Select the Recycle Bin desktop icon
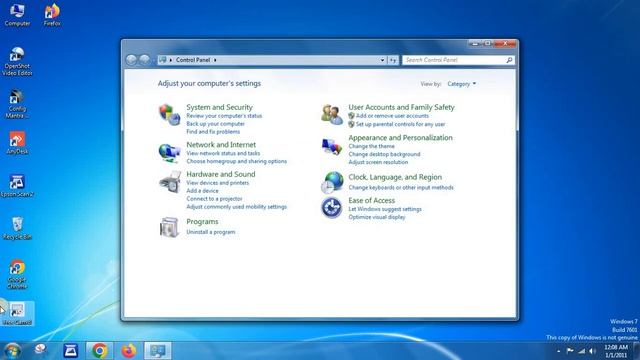640x360 pixels. (x=17, y=229)
